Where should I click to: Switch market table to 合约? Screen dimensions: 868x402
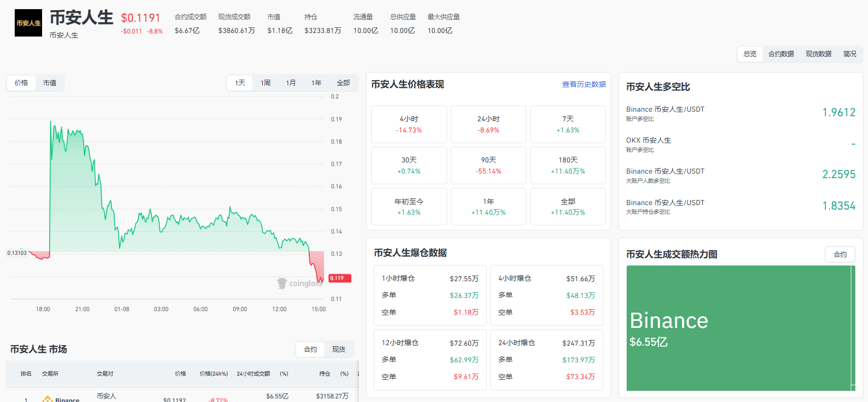pos(310,349)
